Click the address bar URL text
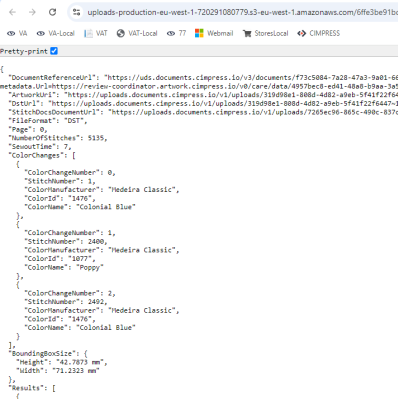Screen dimensions: 400x401 click(242, 12)
